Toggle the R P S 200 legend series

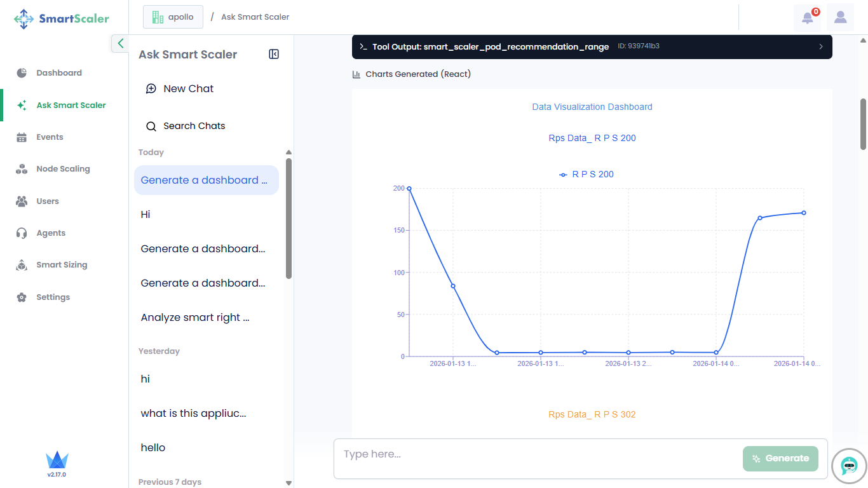pos(587,174)
